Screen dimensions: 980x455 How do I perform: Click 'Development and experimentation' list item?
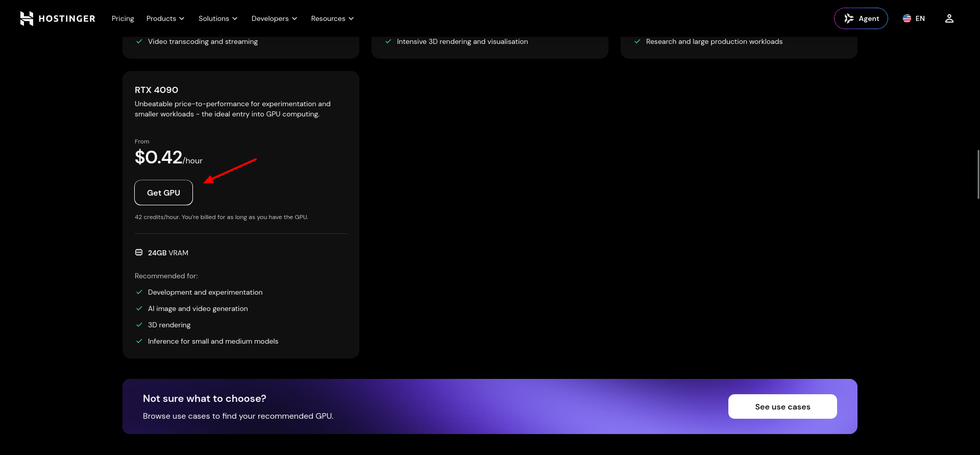205,292
